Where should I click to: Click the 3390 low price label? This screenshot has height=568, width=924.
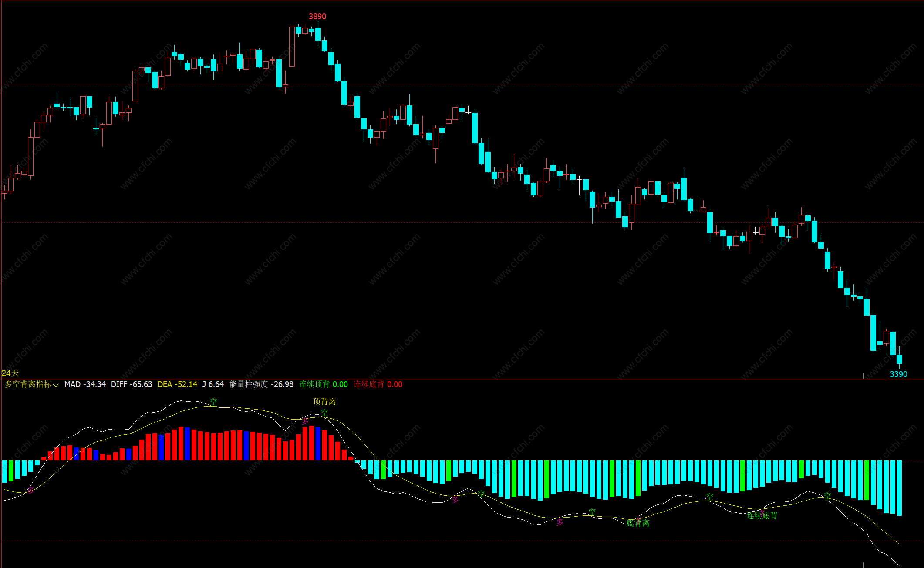(898, 374)
